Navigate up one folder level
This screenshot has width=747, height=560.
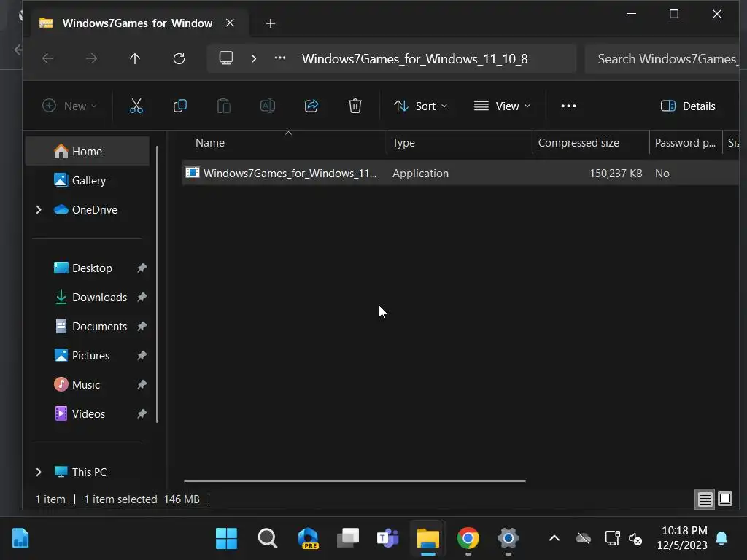click(135, 58)
